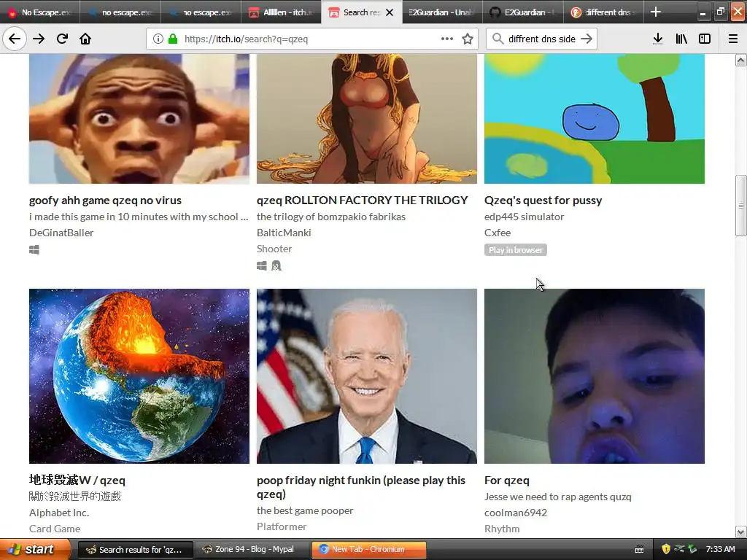Click the system clock 7:33 AM
This screenshot has height=560, width=747.
click(720, 549)
